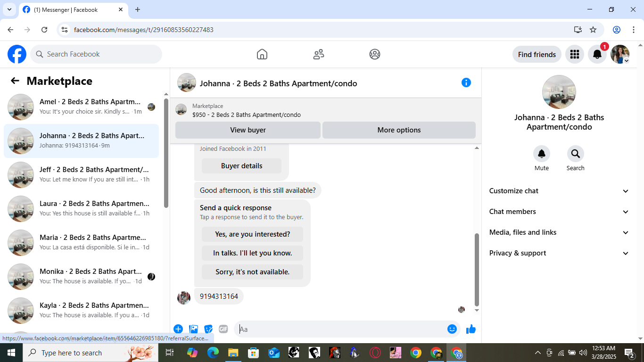Screen dimensions: 644x362
Task: Mute this conversation with the bell icon
Action: (x=542, y=154)
